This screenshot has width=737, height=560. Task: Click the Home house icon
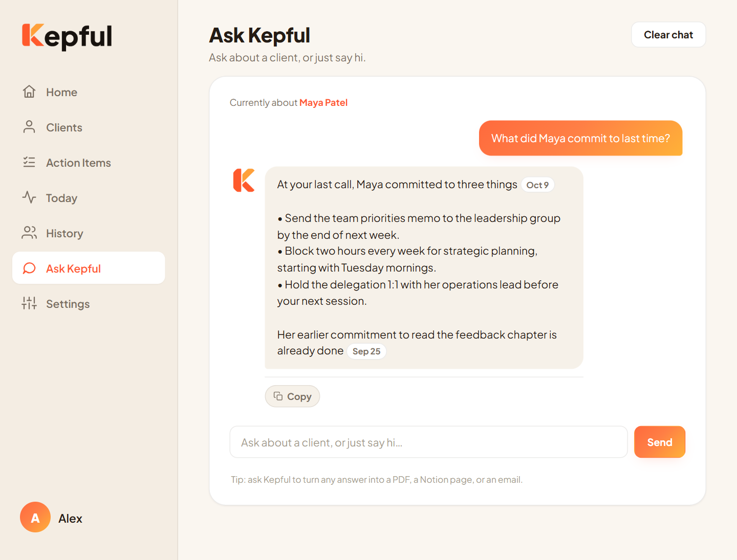pos(29,92)
